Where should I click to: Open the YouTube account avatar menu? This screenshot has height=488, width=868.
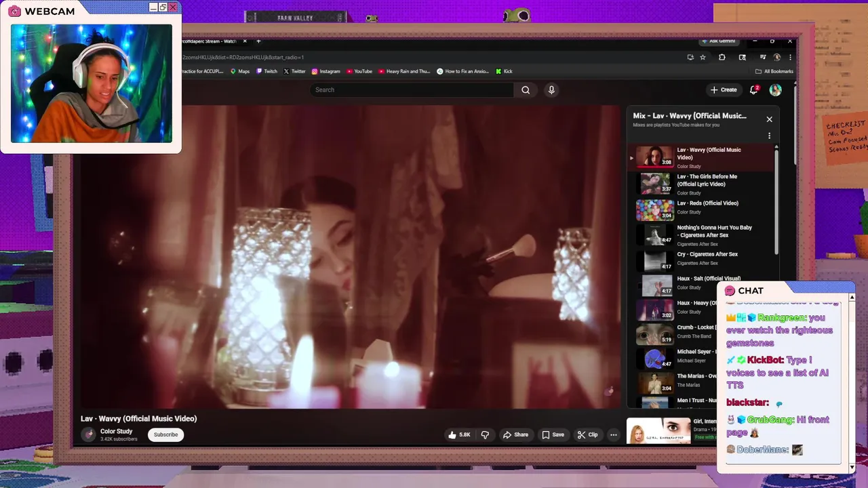coord(775,89)
